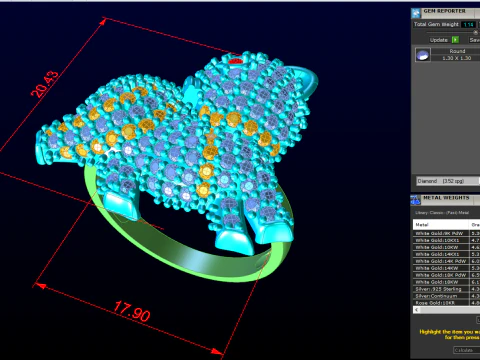Select the Rose Gold:10KR row
Screen dimensions: 480x360
446,303
